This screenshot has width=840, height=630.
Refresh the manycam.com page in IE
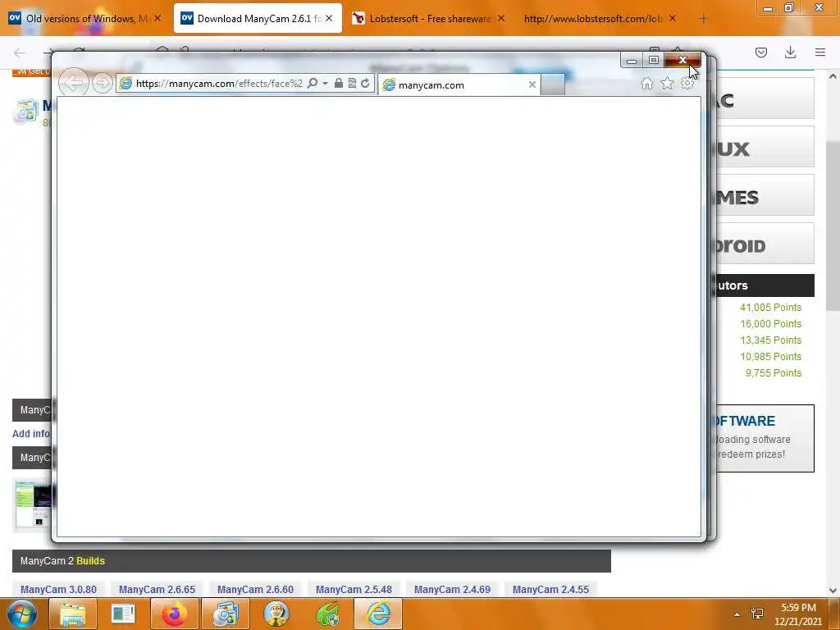[365, 83]
